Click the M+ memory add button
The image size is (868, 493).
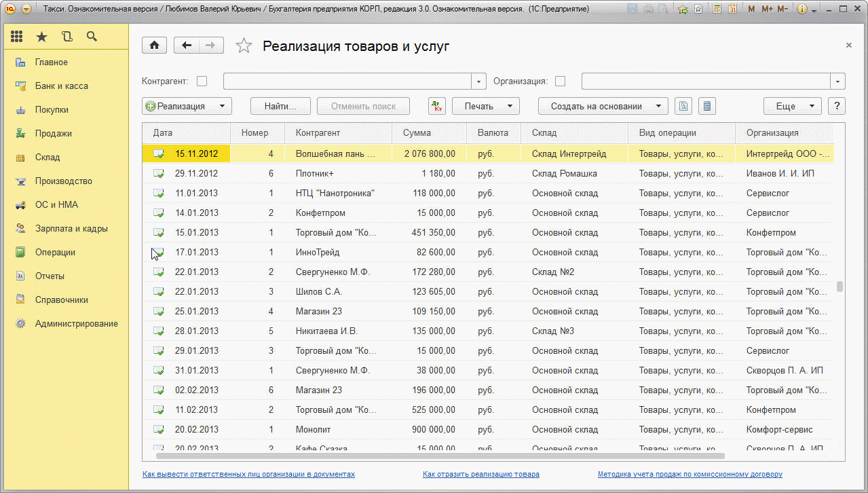768,10
